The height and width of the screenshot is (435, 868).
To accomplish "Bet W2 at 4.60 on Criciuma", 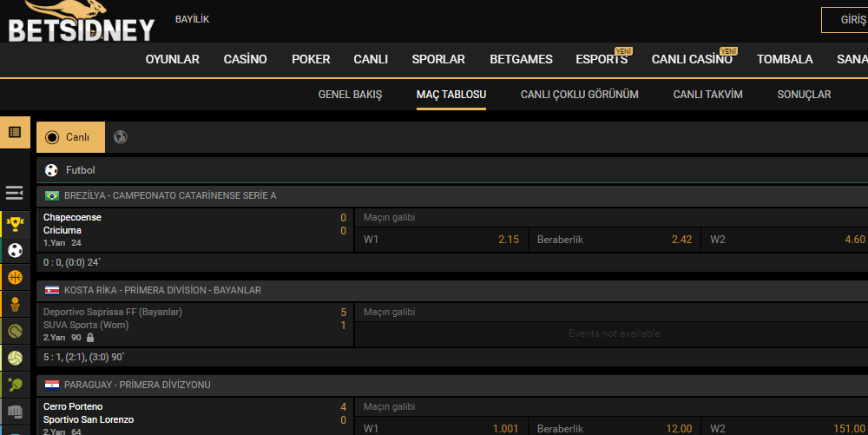I will [785, 240].
